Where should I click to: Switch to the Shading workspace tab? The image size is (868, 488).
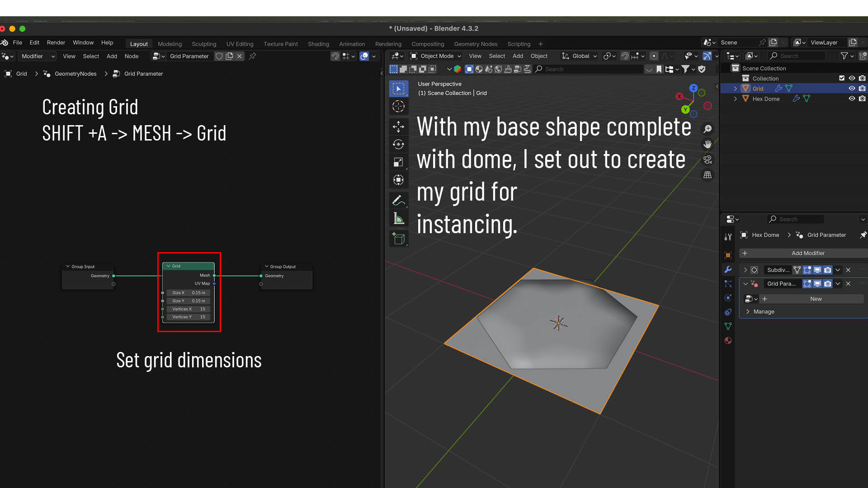(318, 44)
